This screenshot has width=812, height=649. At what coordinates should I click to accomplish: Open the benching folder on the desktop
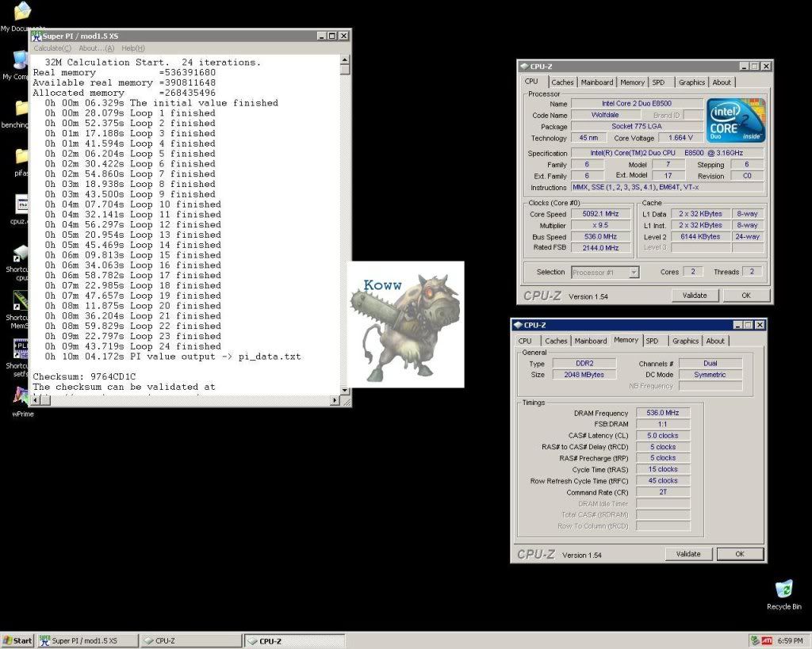21,109
